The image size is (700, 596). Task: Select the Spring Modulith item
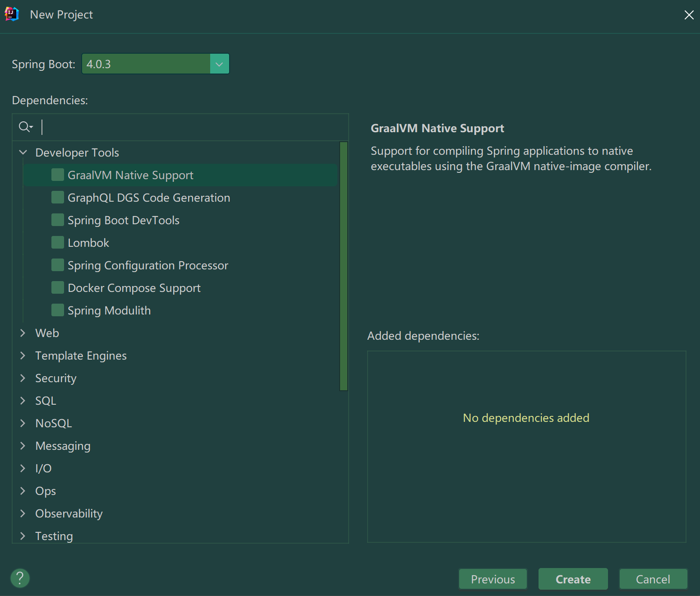109,310
